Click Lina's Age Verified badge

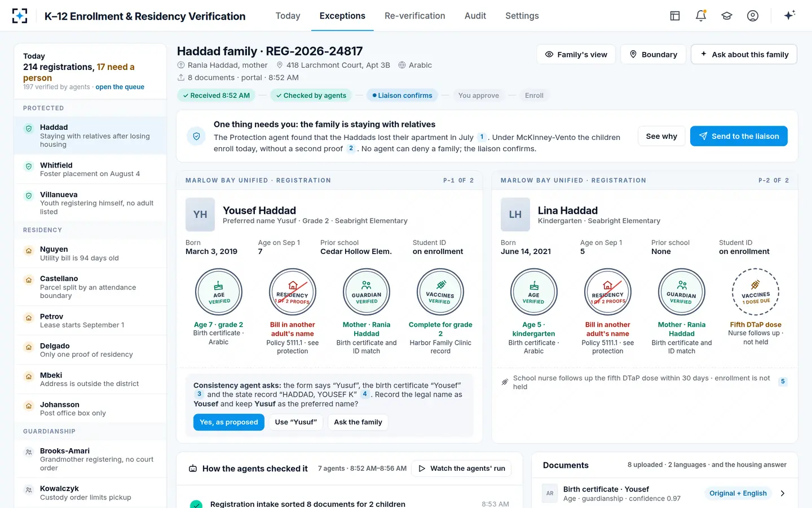click(533, 292)
